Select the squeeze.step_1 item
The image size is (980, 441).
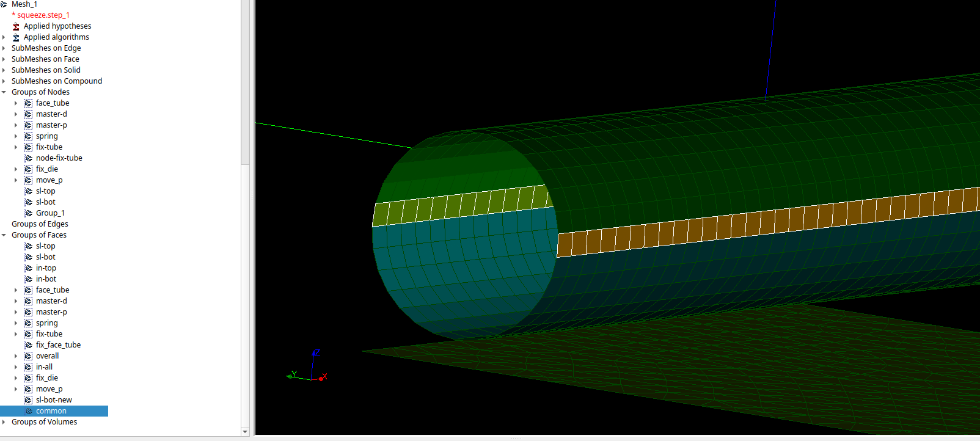[x=43, y=15]
